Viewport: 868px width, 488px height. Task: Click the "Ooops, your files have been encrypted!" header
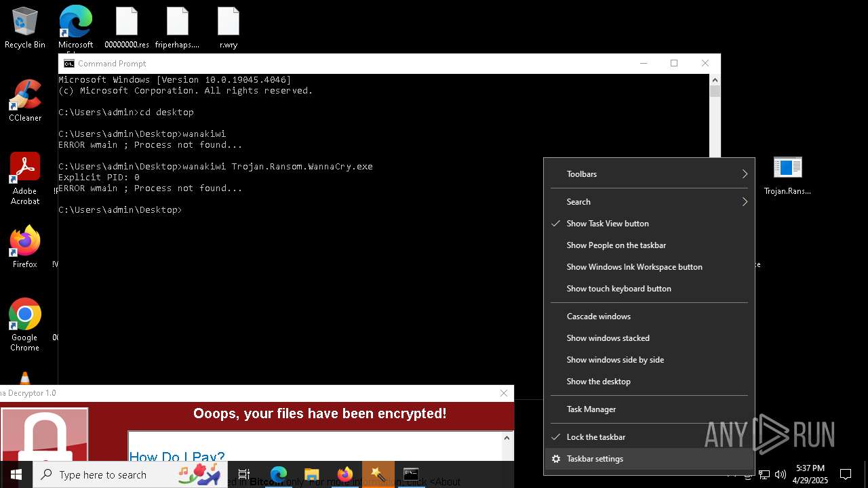[x=320, y=413]
